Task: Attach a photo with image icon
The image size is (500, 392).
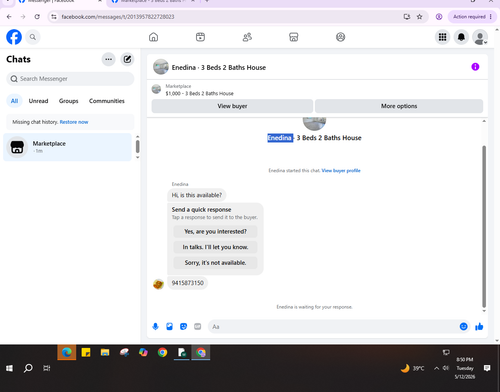Action: pyautogui.click(x=169, y=327)
